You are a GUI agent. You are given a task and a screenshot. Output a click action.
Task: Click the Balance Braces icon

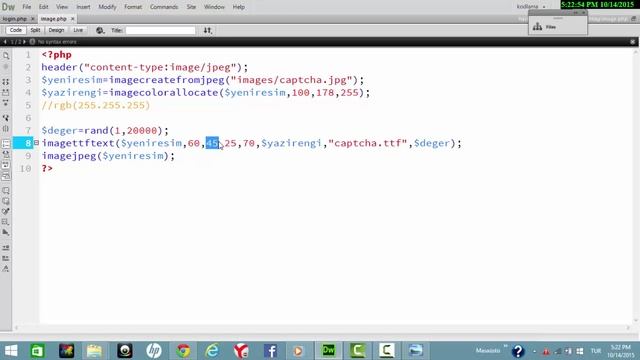click(6, 129)
